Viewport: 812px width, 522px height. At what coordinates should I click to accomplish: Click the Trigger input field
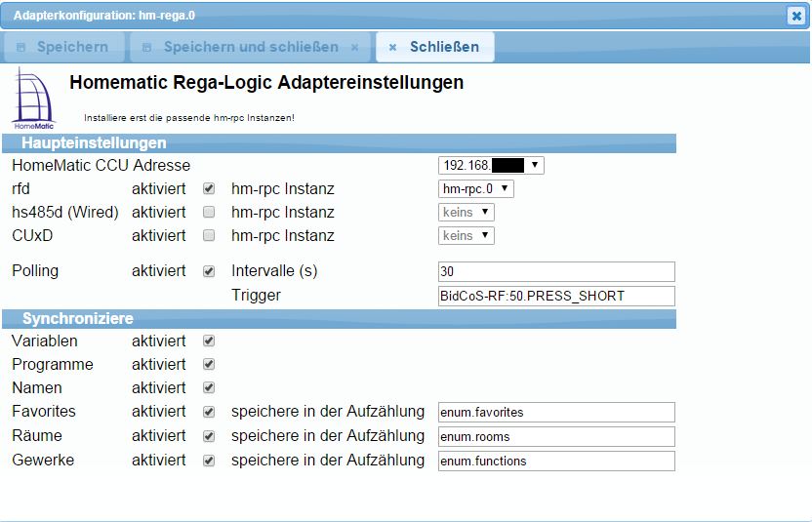pyautogui.click(x=556, y=297)
